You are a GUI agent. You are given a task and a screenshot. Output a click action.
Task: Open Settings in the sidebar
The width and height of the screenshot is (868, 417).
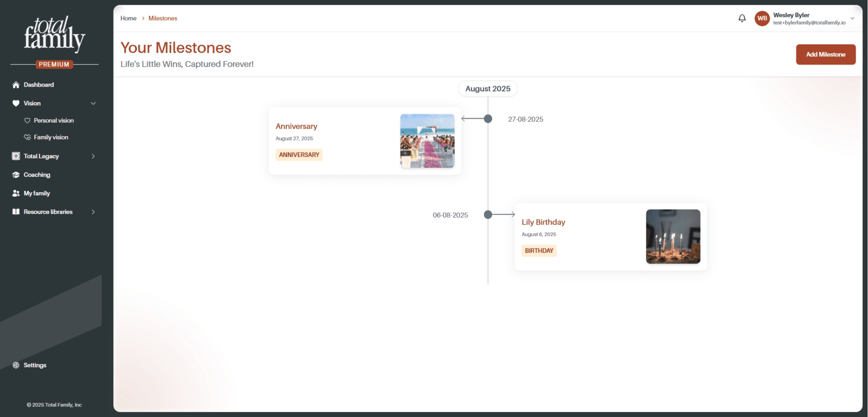pos(35,365)
